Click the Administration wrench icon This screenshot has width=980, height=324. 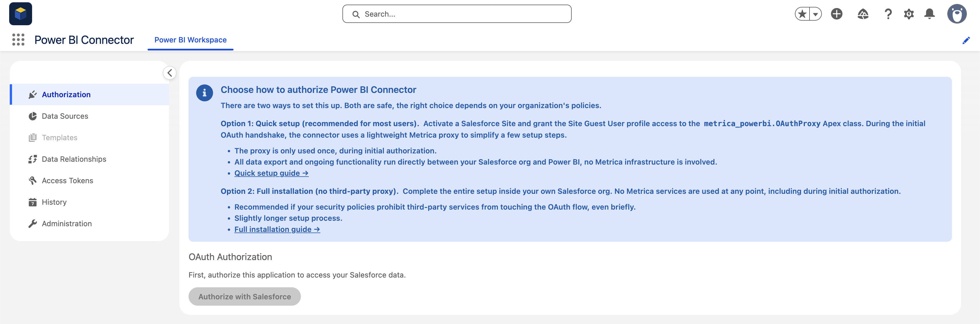click(x=33, y=223)
